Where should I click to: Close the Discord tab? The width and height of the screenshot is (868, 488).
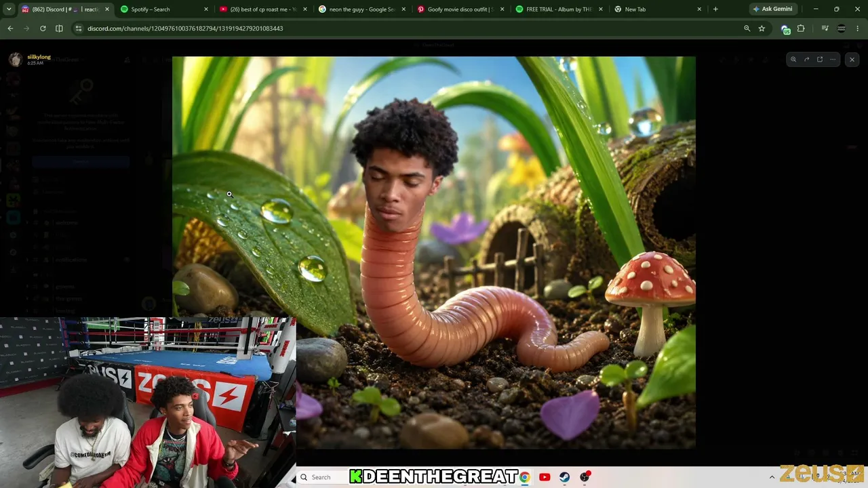click(106, 9)
